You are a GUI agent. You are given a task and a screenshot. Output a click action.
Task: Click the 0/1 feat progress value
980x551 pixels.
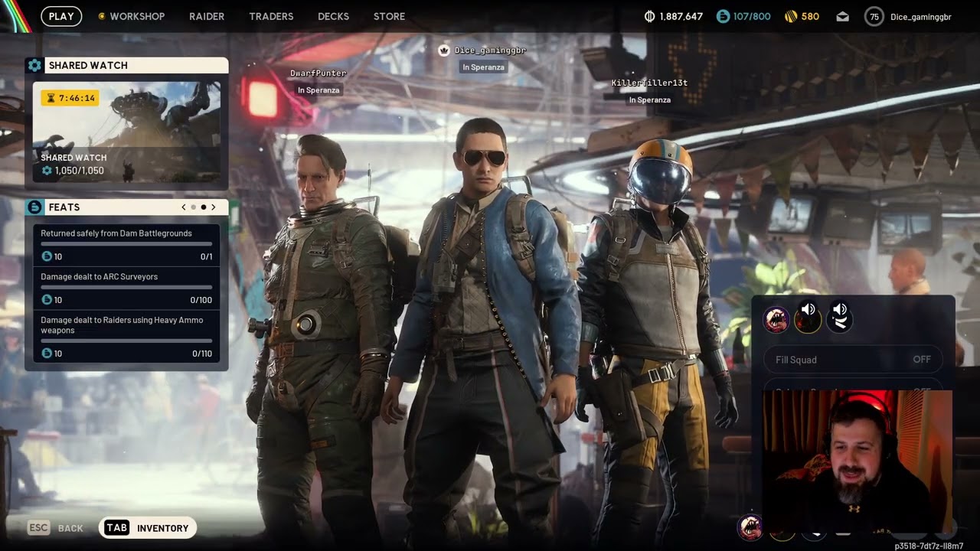pyautogui.click(x=207, y=257)
